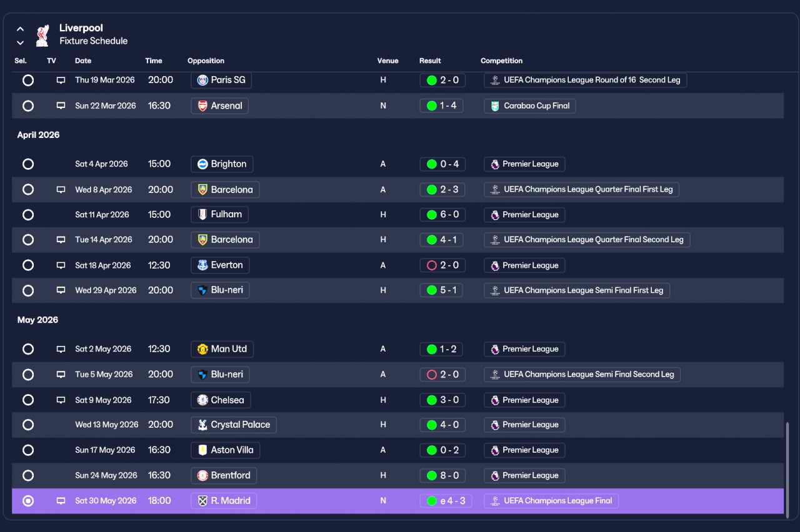Select the Chelsea fixture radio button
Image resolution: width=800 pixels, height=532 pixels.
click(28, 400)
